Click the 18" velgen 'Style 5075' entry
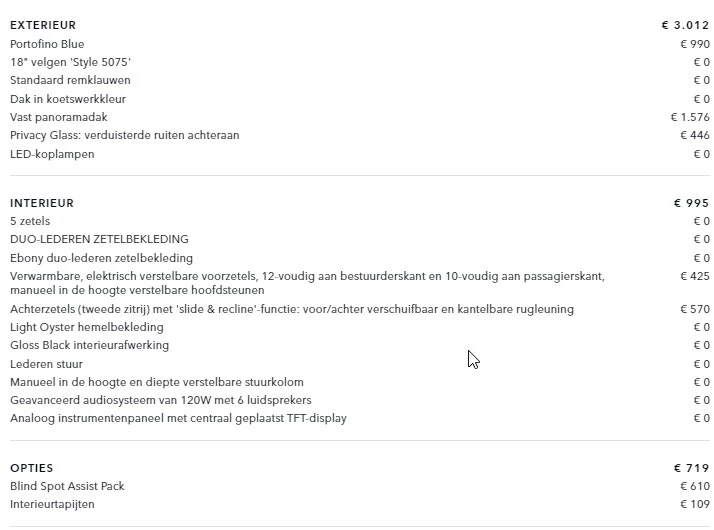 (70, 62)
